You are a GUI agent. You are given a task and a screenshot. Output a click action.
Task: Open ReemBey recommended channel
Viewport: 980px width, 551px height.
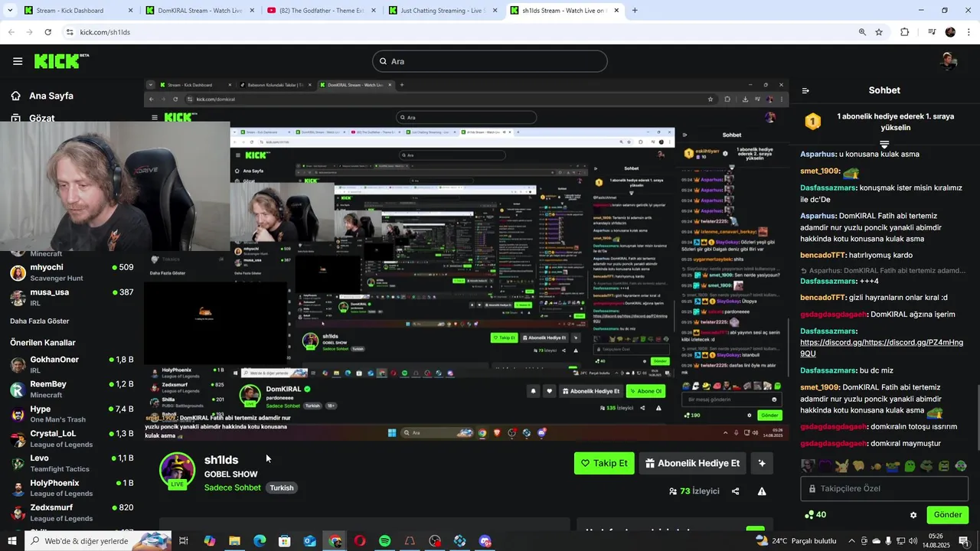coord(70,389)
